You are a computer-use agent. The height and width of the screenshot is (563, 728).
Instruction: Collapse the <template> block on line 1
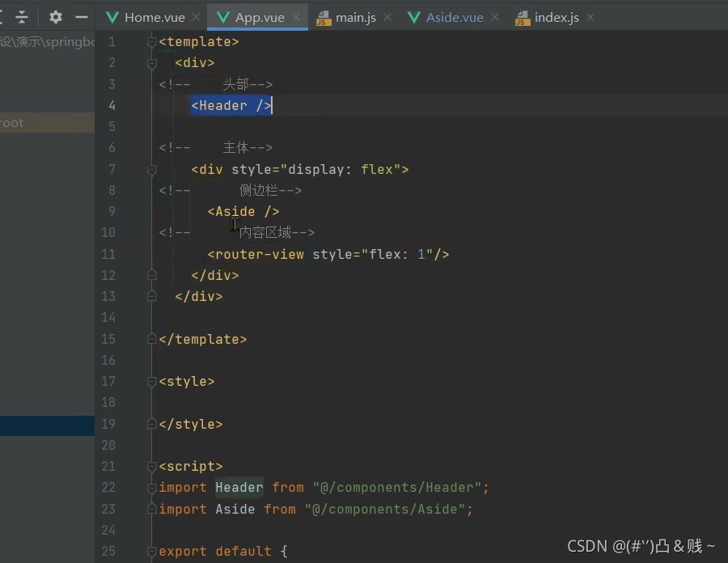click(151, 42)
